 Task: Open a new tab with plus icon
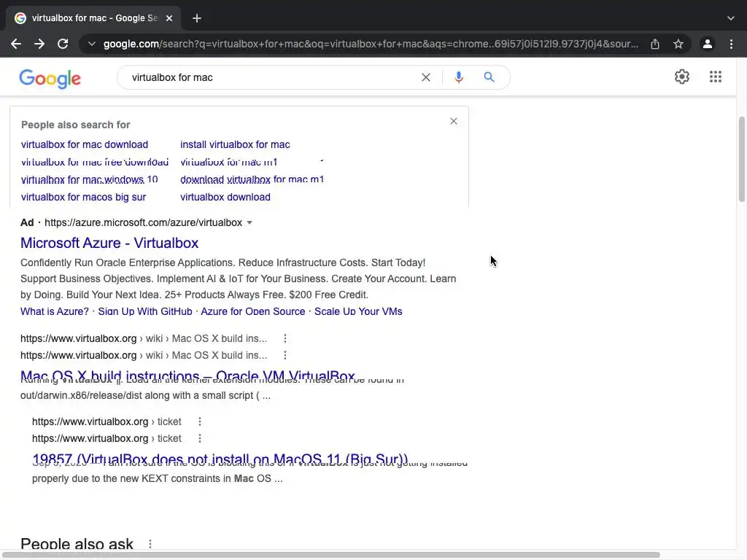197,18
